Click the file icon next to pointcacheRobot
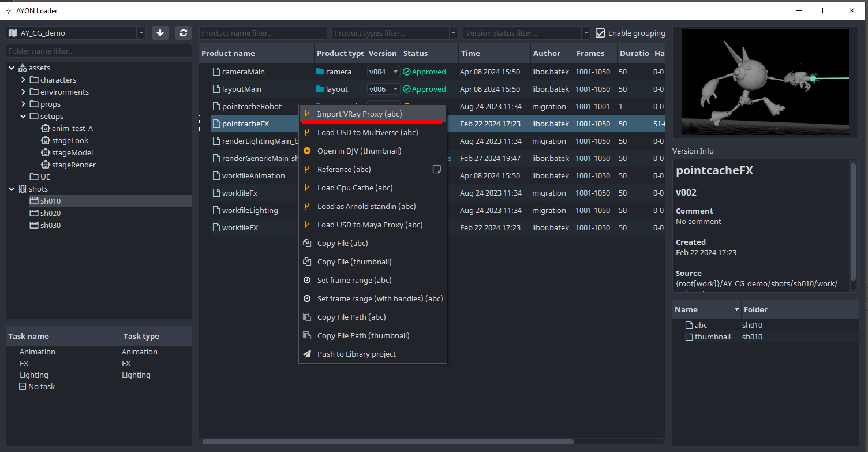The image size is (868, 452). (x=216, y=106)
